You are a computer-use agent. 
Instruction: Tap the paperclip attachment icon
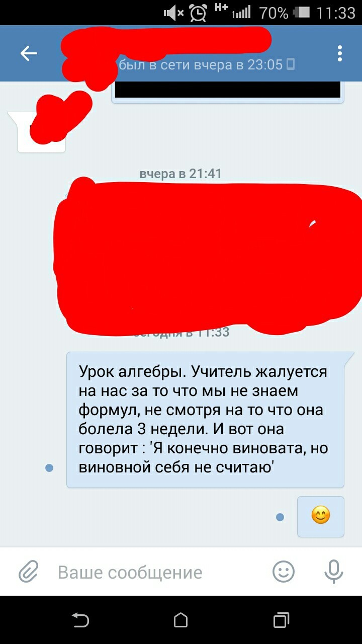click(29, 572)
